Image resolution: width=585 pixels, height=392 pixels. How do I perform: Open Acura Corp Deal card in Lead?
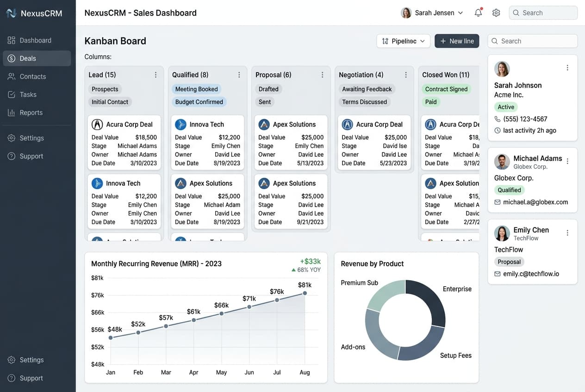(124, 143)
